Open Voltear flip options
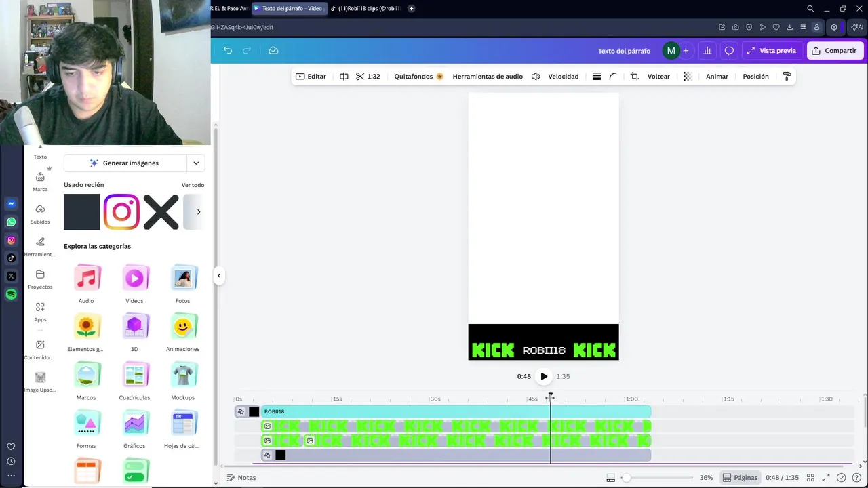 pos(658,77)
